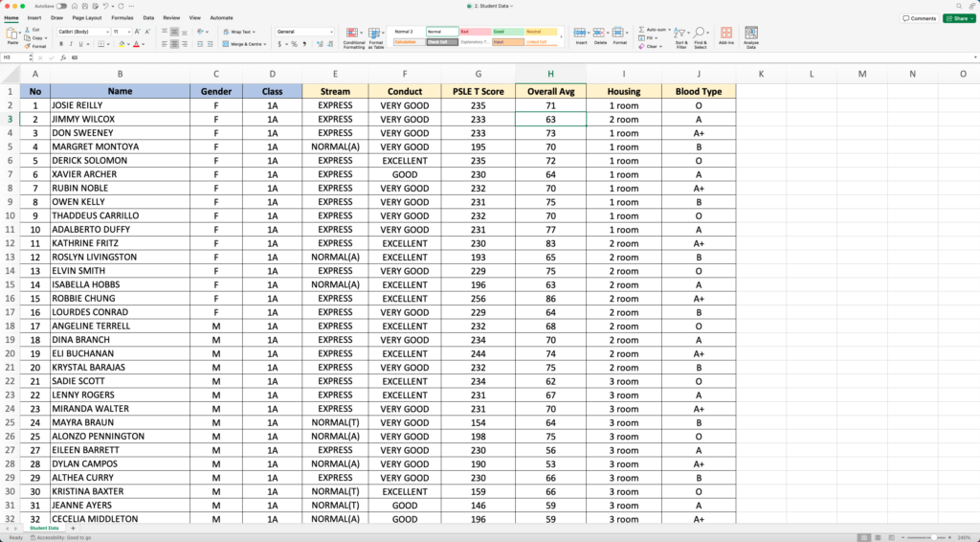Image resolution: width=980 pixels, height=542 pixels.
Task: Select the Student Data sheet tab
Action: [x=44, y=529]
